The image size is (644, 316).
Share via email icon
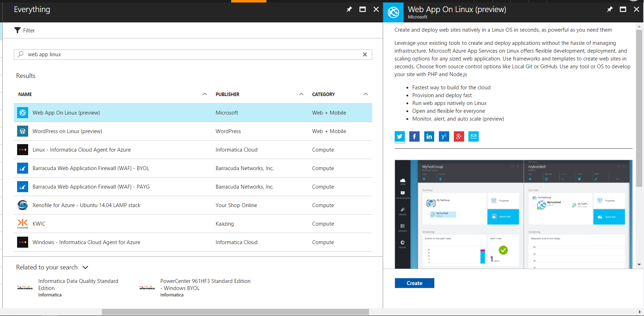point(473,137)
